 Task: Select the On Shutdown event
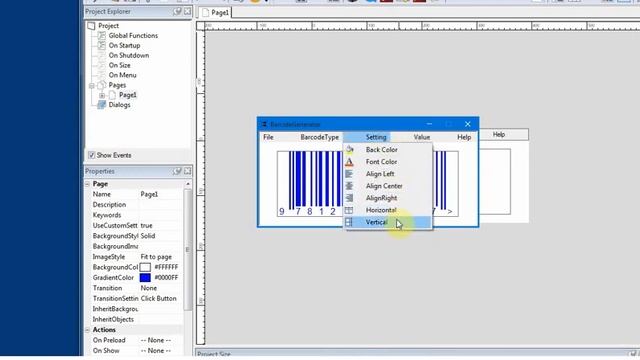[x=129, y=55]
